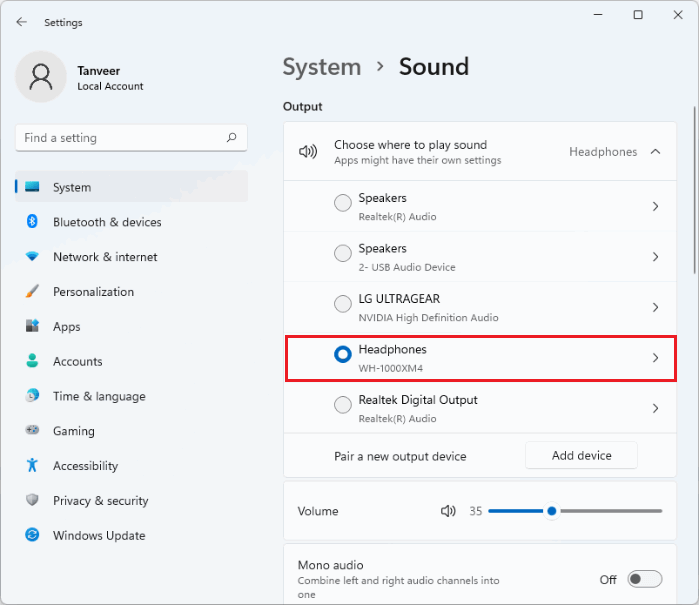Mute using the Volume speaker icon
This screenshot has height=605, width=699.
point(448,511)
